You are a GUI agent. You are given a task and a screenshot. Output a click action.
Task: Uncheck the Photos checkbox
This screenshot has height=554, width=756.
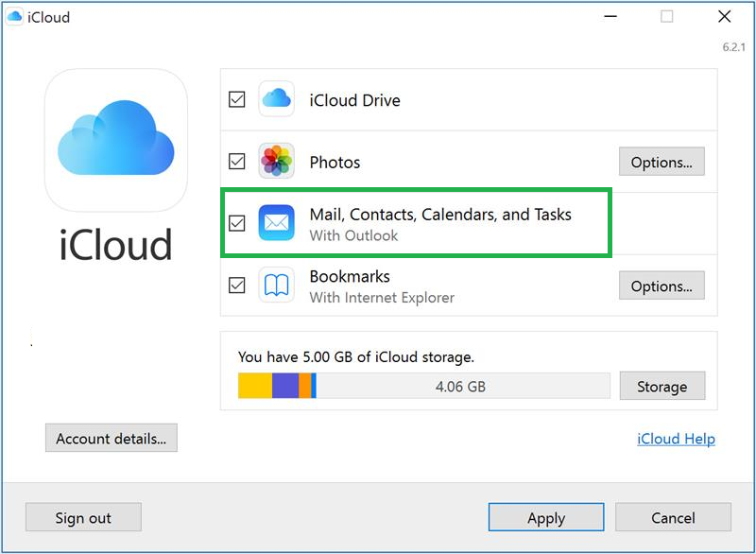[237, 161]
